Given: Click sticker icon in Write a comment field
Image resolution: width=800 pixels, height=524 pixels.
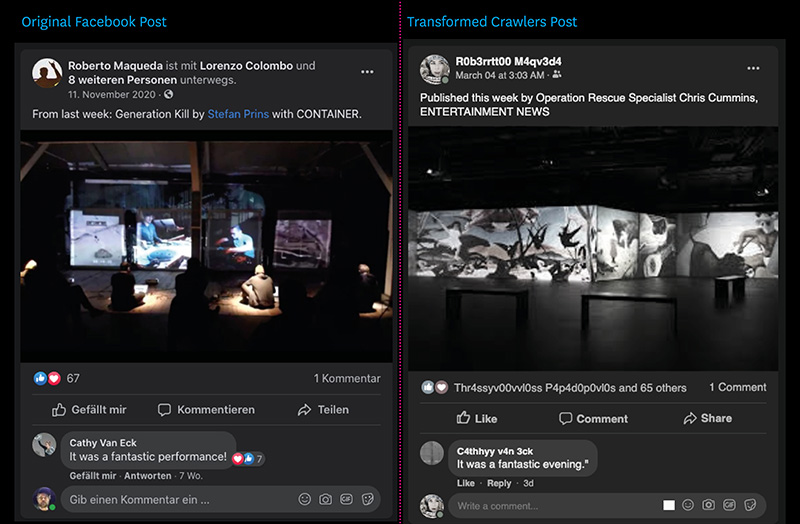Looking at the screenshot, I should (750, 505).
